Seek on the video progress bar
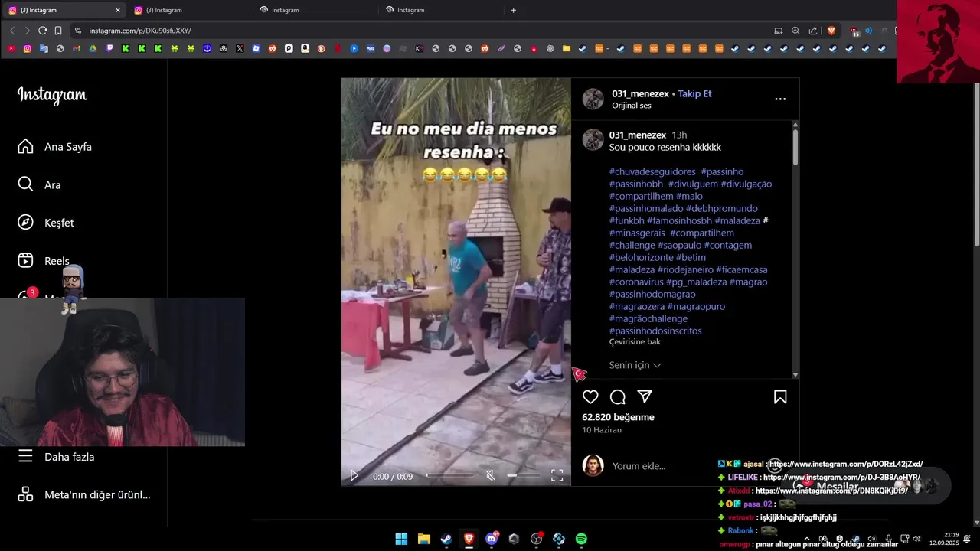This screenshot has height=551, width=980. (449, 476)
